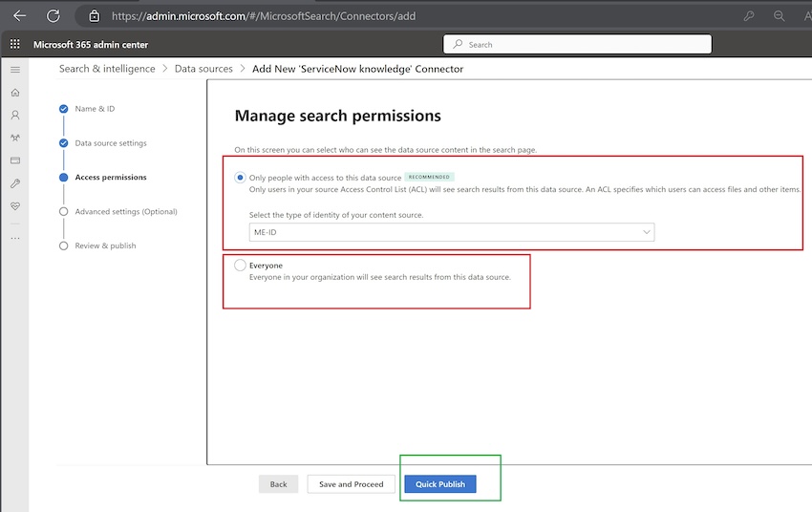Open Billing sidebar card icon
This screenshot has width=812, height=512.
[15, 160]
